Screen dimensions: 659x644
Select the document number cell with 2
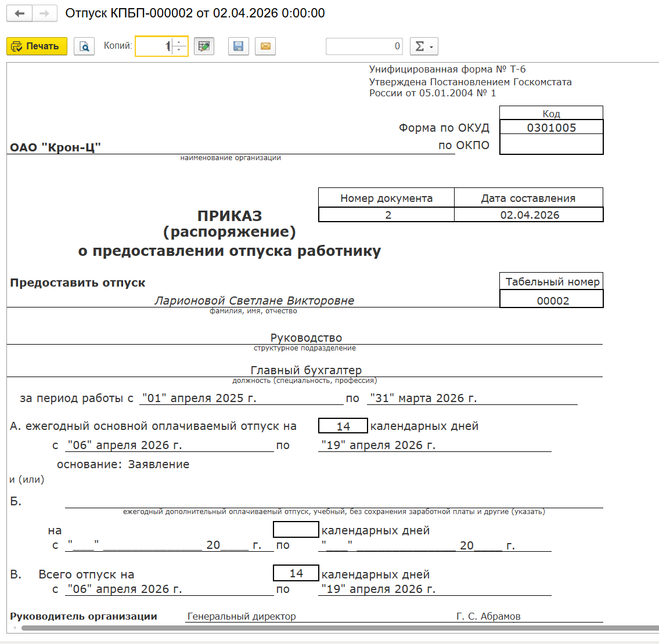[x=387, y=215]
